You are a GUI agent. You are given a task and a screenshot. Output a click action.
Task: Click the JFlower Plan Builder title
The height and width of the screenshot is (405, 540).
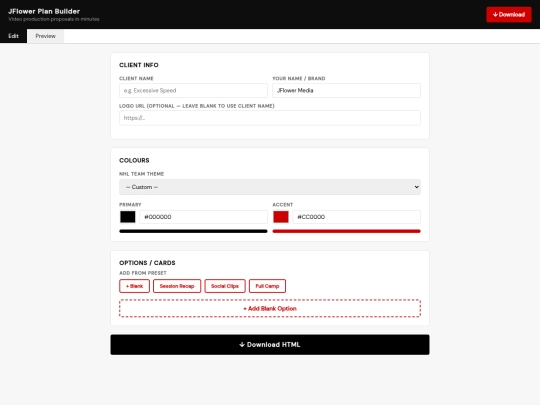pos(44,11)
